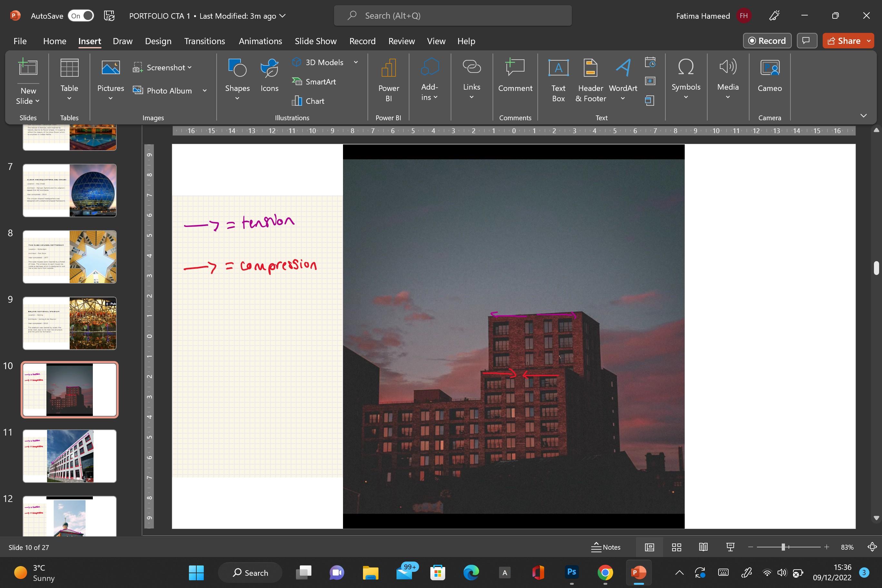The height and width of the screenshot is (588, 882).
Task: Switch to Slide Sorter view
Action: click(677, 547)
